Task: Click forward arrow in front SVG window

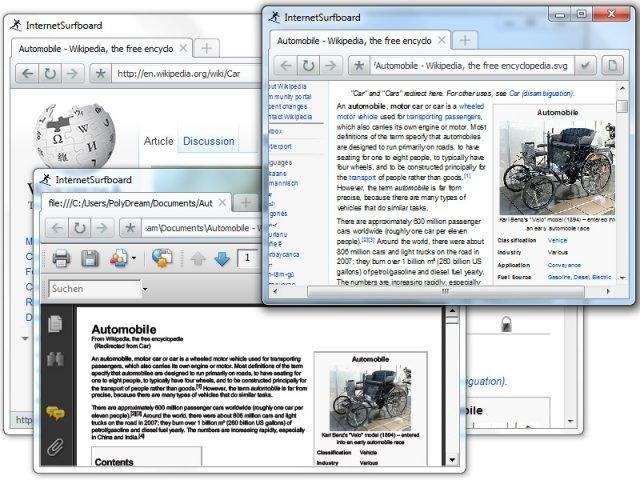Action: (x=330, y=65)
